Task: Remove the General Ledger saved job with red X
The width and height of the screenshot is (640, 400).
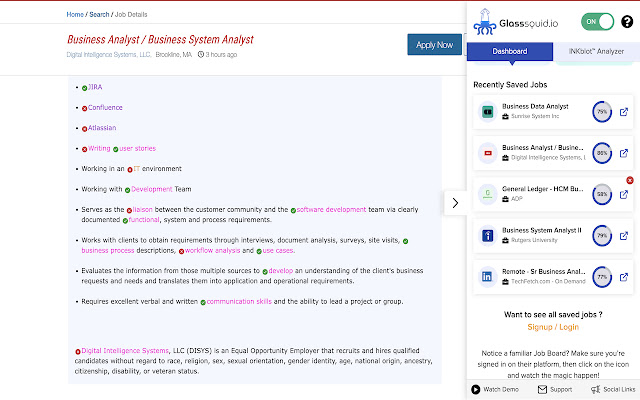Action: [630, 180]
